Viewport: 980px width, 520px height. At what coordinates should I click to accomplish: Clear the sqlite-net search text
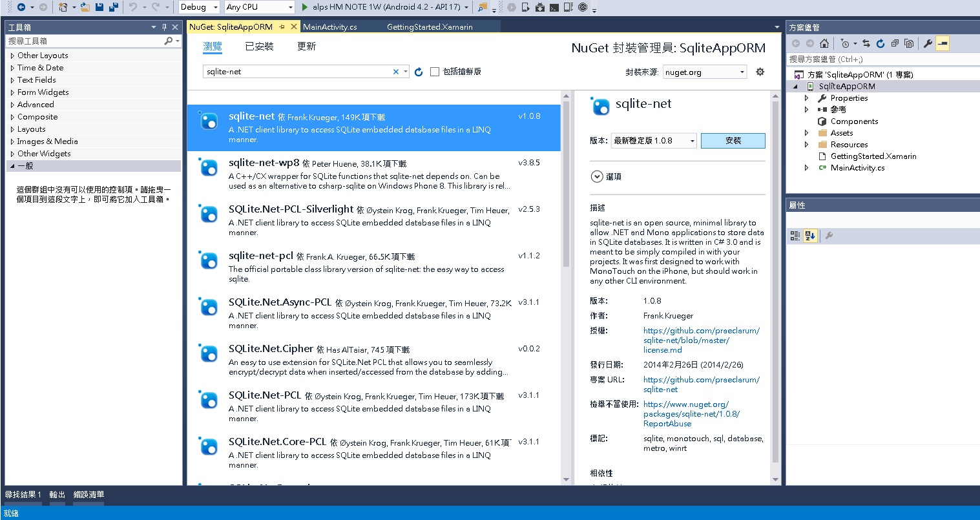[x=396, y=72]
